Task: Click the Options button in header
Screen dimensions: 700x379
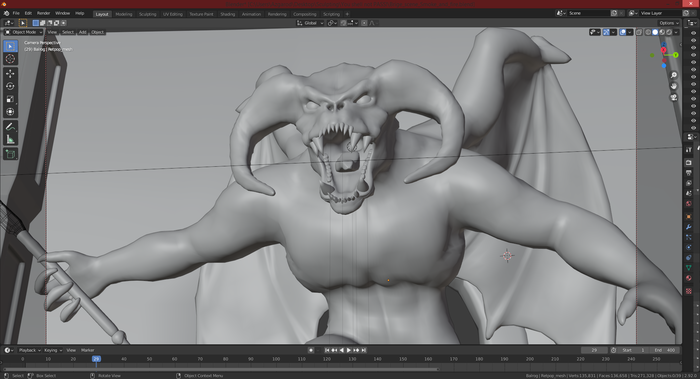Action: tap(669, 23)
